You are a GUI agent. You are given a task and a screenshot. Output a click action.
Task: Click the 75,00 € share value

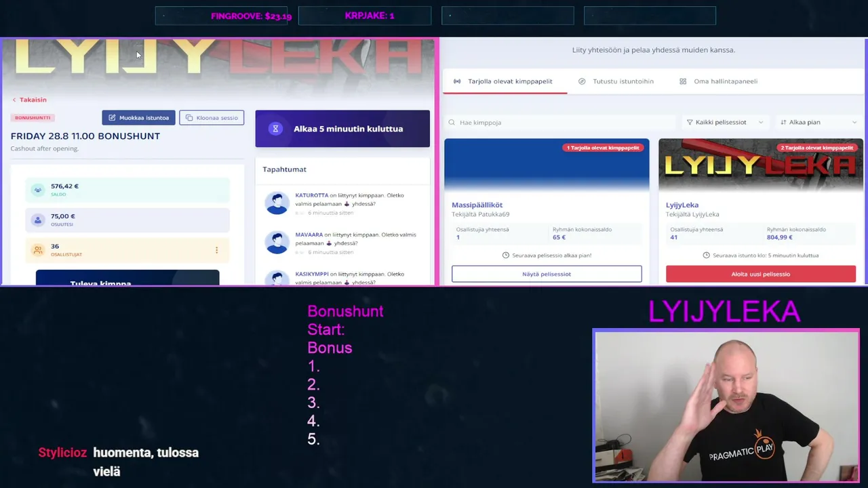tap(62, 216)
